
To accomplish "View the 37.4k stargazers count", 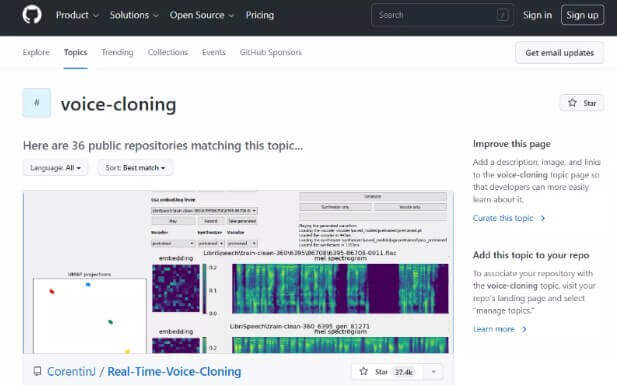I will click(x=404, y=372).
